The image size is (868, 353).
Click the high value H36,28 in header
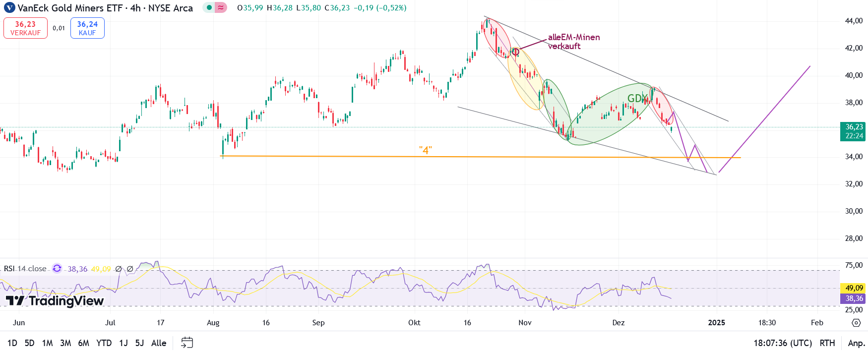tap(280, 8)
